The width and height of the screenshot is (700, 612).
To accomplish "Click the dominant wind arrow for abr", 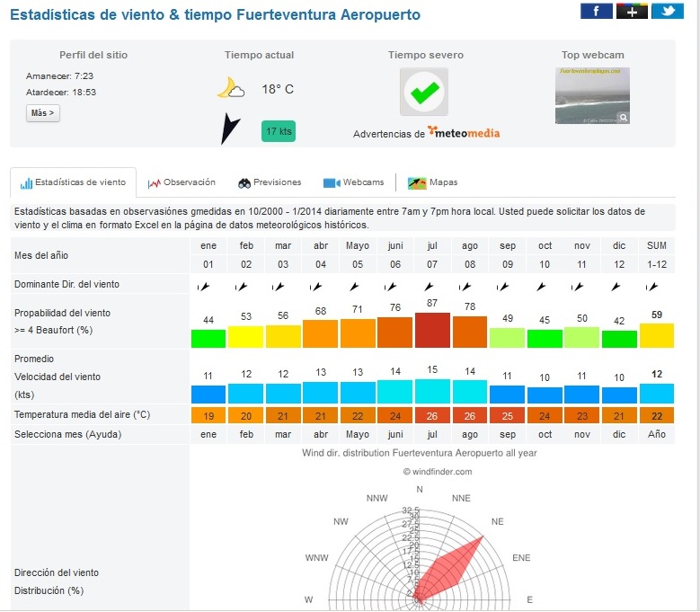I will coord(316,287).
